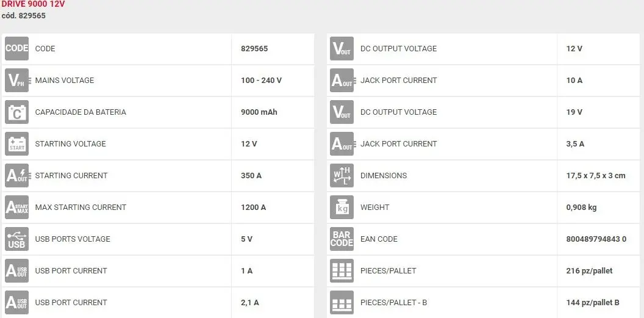Click the pieces/pallet B grid icon

click(342, 302)
